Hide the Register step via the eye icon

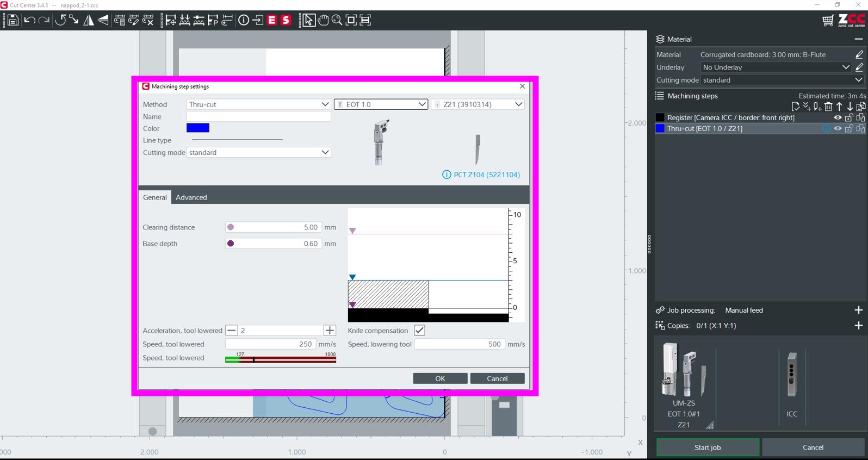click(838, 117)
